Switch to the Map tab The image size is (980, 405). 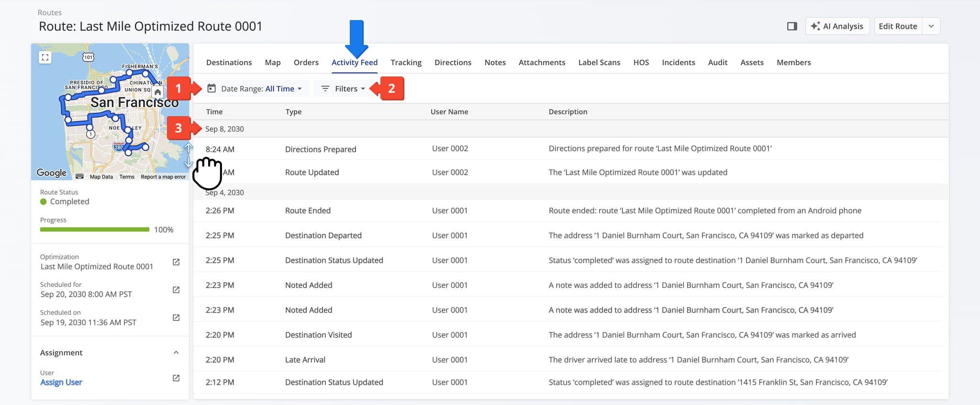coord(273,62)
